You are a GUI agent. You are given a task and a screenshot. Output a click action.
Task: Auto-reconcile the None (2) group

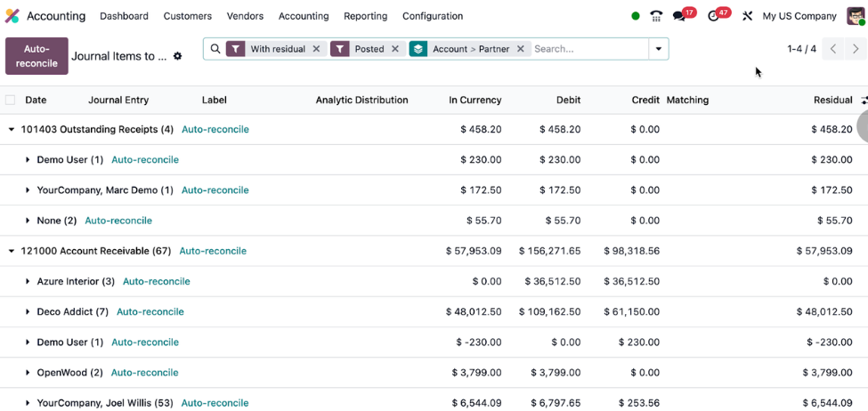(x=118, y=221)
